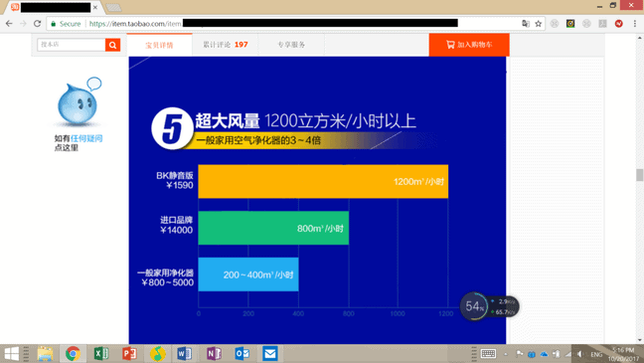Click the page vertical scrollbar thumb

click(x=639, y=175)
